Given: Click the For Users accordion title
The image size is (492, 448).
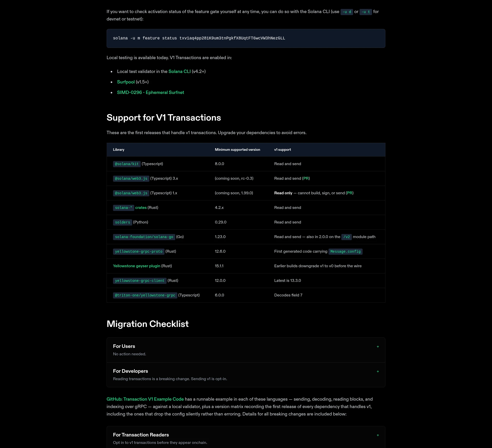Looking at the screenshot, I should tap(124, 346).
